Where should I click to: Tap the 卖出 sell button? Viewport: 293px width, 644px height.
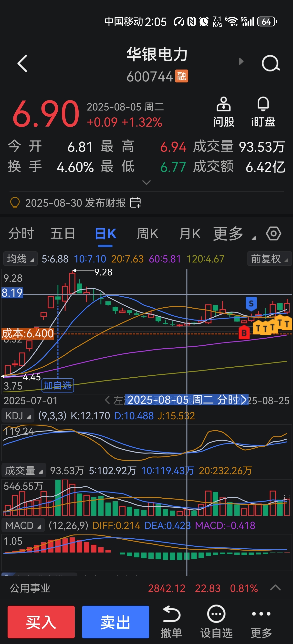[x=115, y=622]
